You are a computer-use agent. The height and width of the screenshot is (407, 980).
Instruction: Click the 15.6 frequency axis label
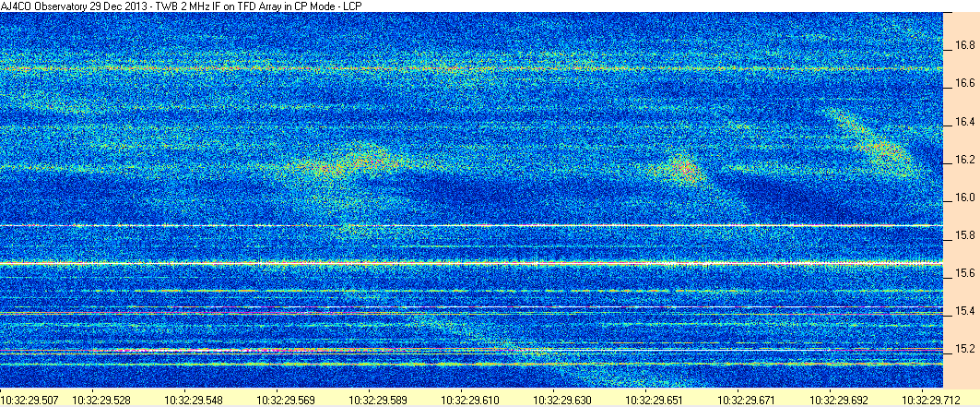[964, 273]
